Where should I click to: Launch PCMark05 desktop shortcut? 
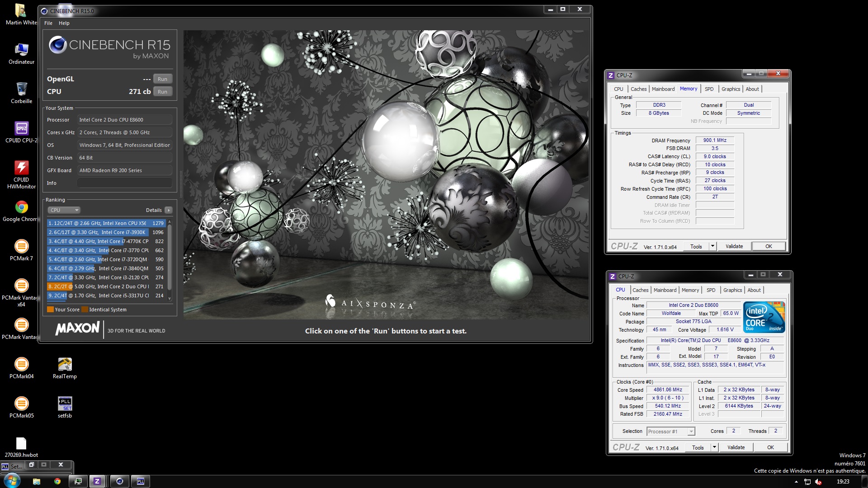tap(21, 408)
